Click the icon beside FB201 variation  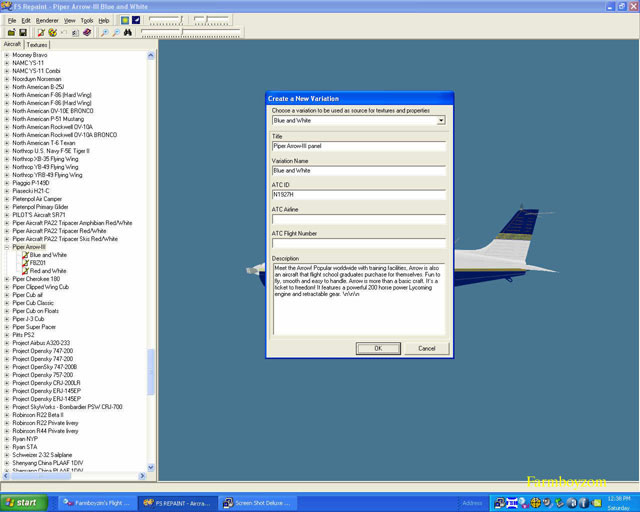[26, 263]
